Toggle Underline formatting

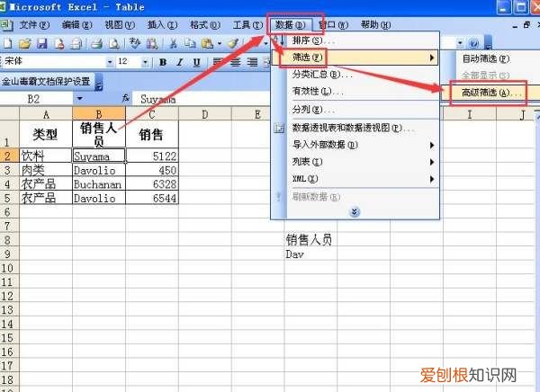(196, 62)
